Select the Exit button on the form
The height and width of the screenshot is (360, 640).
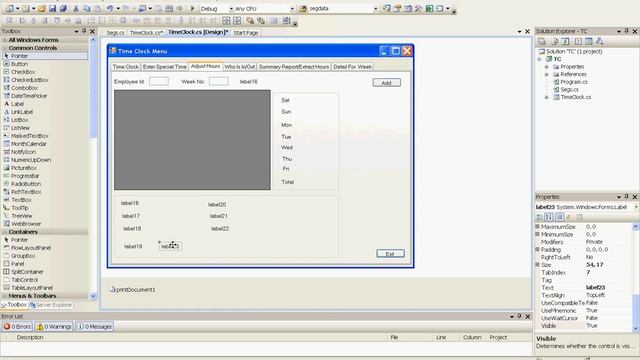coord(390,254)
